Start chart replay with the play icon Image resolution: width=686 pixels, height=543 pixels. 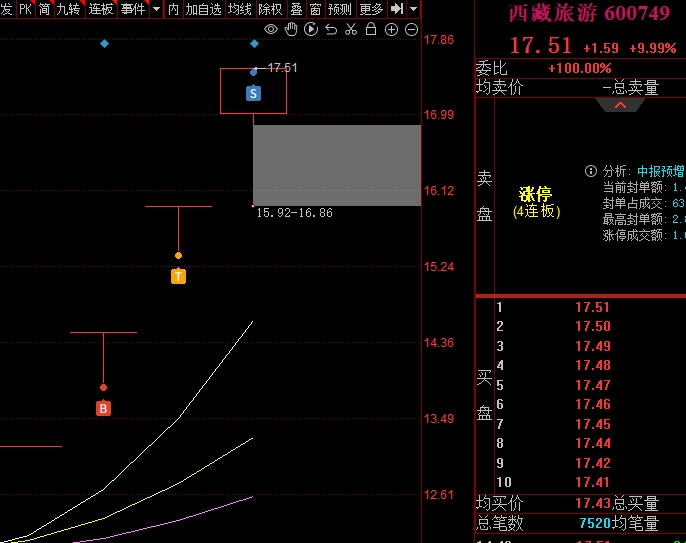tap(311, 29)
